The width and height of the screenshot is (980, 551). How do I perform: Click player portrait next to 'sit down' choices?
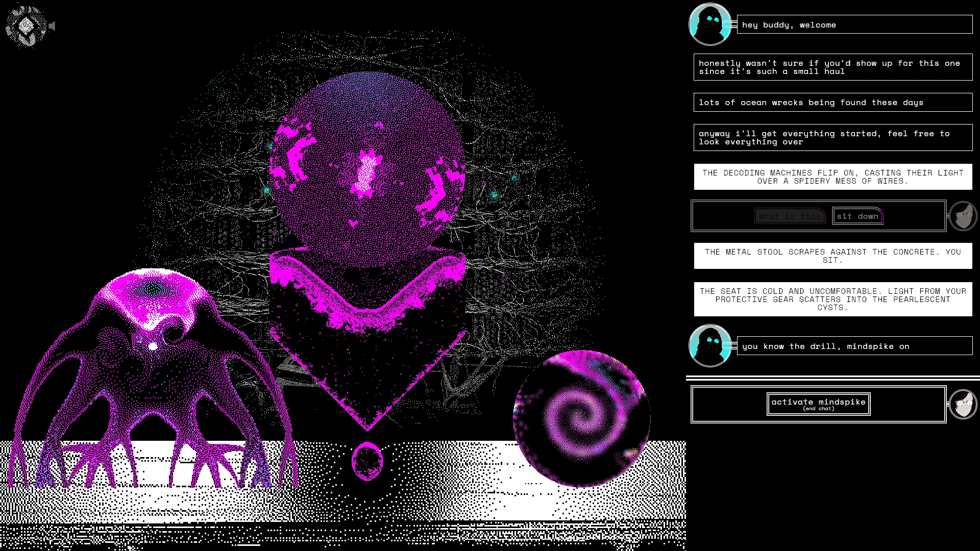[963, 216]
